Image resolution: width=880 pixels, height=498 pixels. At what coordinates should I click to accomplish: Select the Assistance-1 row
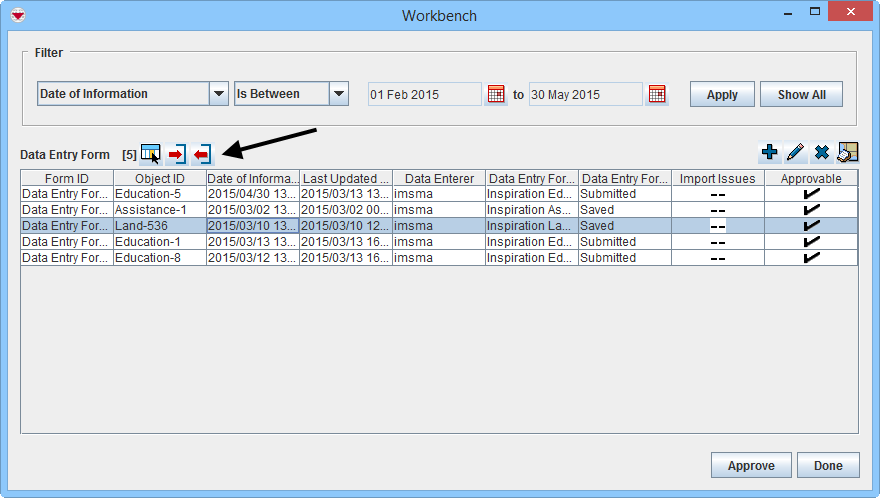(159, 210)
